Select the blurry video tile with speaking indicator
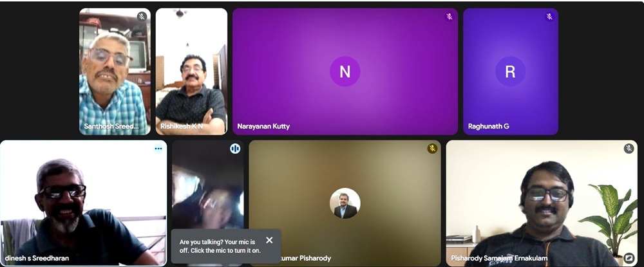 [x=208, y=203]
